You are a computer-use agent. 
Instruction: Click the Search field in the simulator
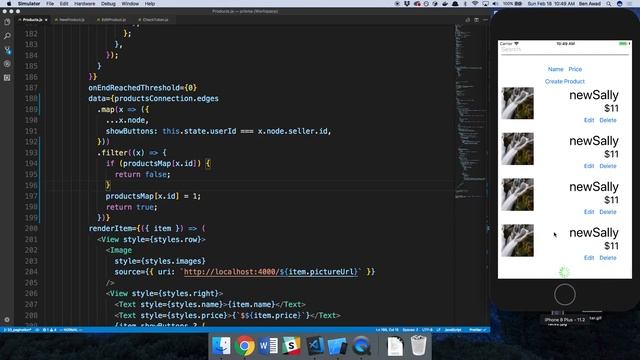(x=564, y=50)
